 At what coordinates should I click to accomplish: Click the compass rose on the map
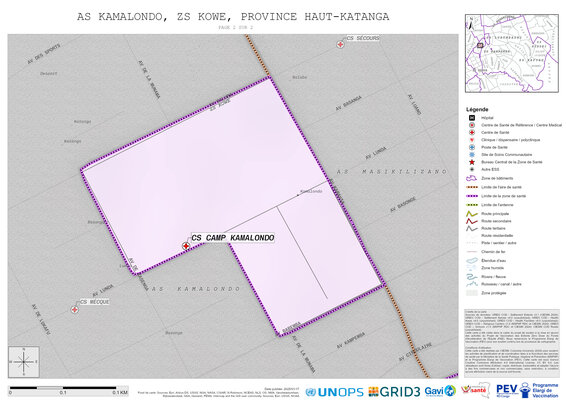[24, 362]
